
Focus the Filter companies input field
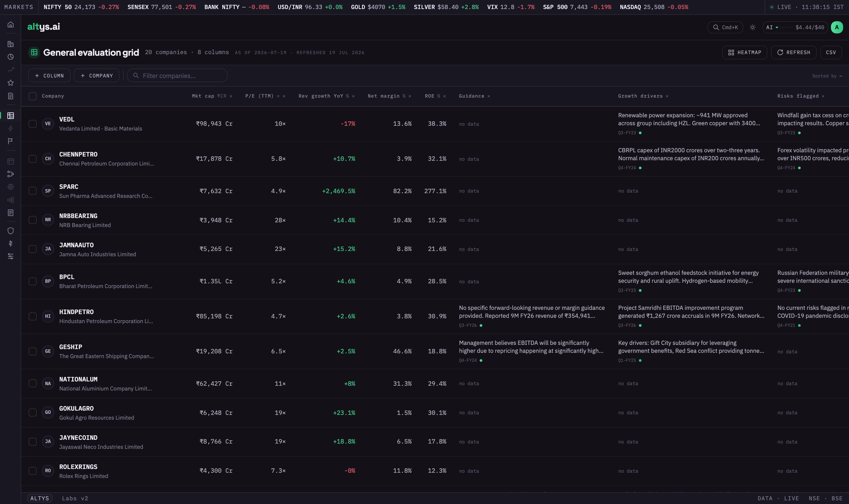(177, 75)
